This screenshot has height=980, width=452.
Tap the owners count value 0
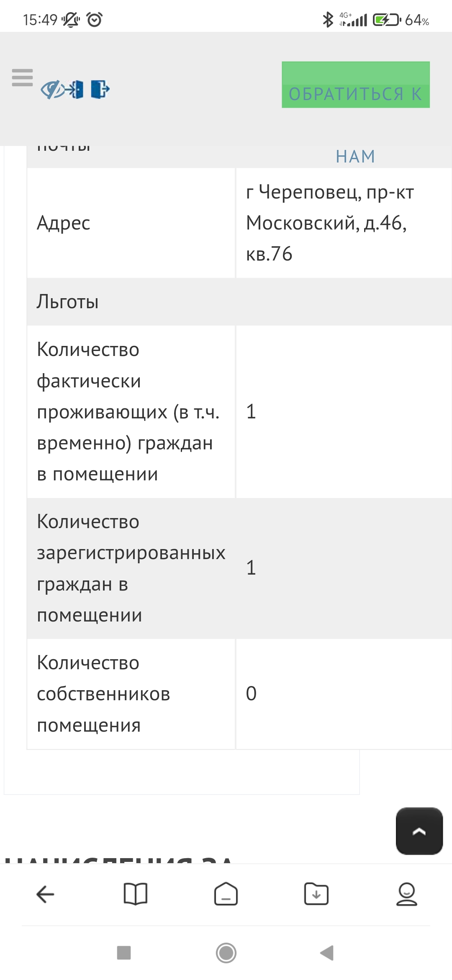pyautogui.click(x=251, y=694)
